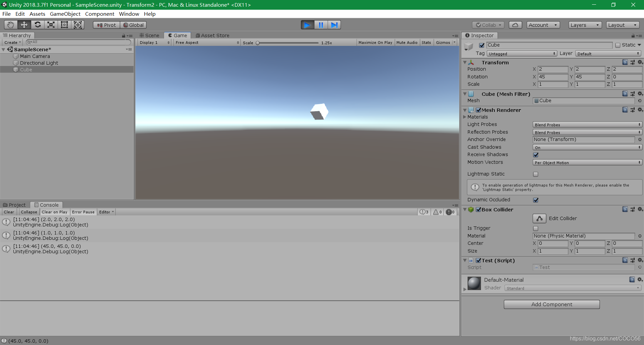Open the Component menu
The width and height of the screenshot is (644, 345).
point(100,14)
